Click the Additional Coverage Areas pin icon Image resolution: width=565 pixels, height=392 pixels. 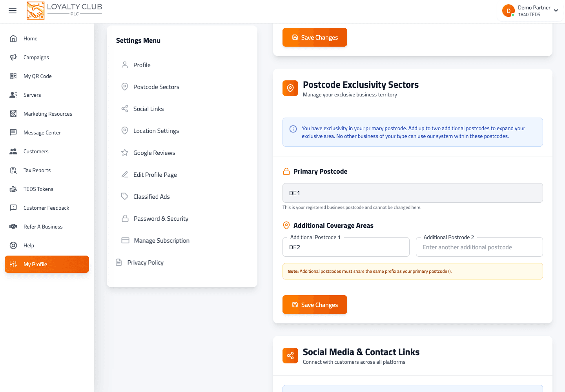point(286,225)
